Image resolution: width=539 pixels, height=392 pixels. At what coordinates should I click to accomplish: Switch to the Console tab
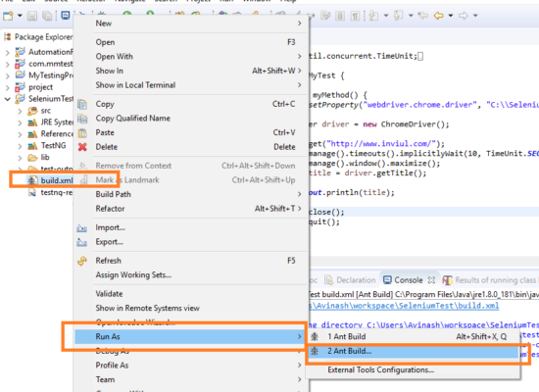(409, 280)
